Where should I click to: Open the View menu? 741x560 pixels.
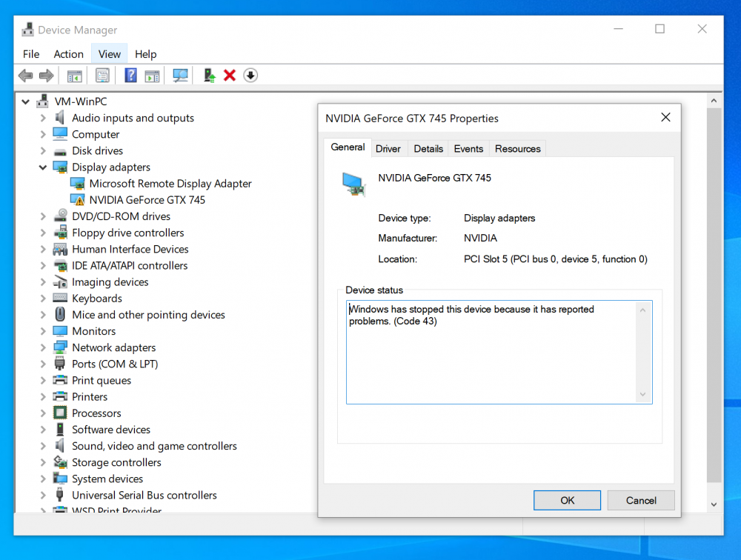tap(109, 54)
